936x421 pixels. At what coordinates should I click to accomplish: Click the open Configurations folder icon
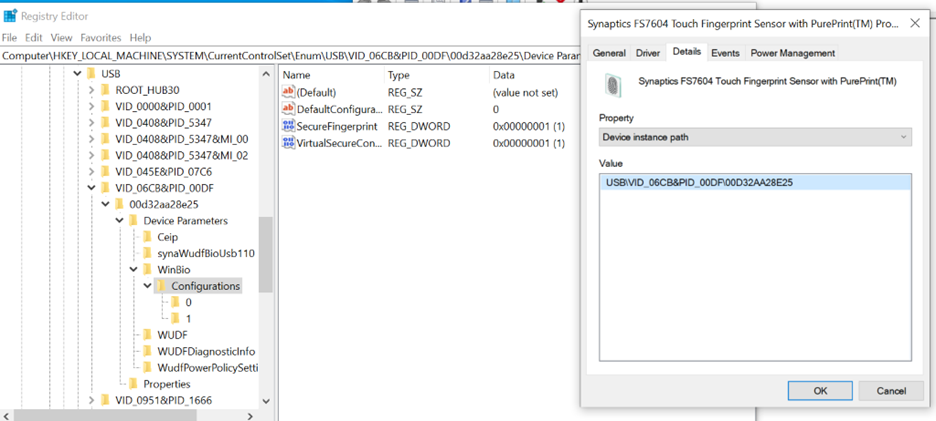(x=162, y=286)
